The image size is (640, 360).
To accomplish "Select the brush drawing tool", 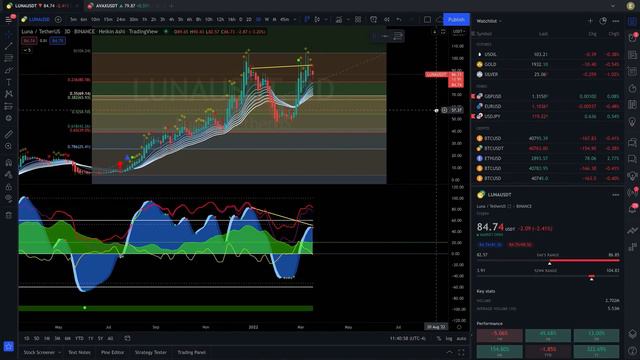I will [x=9, y=70].
